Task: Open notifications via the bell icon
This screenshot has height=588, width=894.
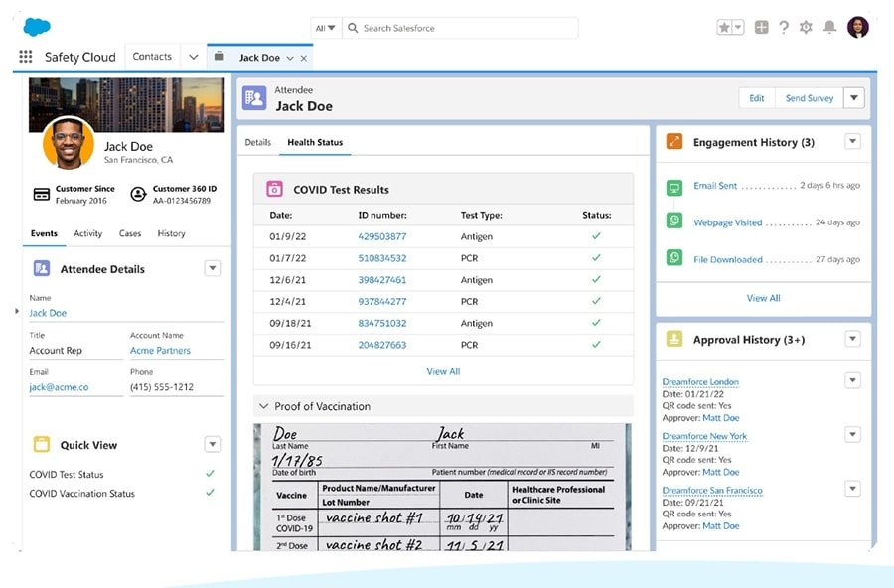Action: point(830,27)
